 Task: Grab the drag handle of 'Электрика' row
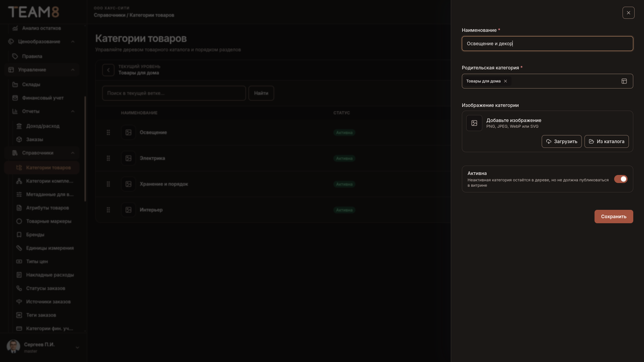click(108, 158)
